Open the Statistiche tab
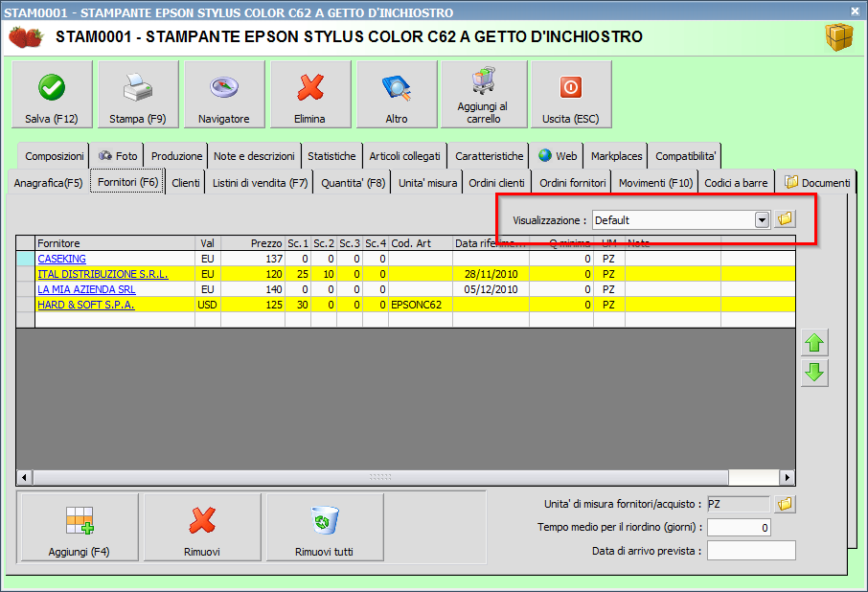 coord(331,156)
